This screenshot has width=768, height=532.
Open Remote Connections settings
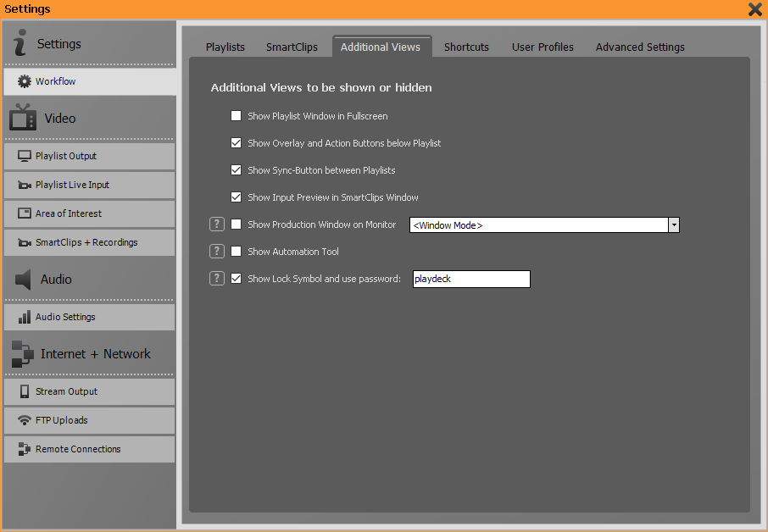click(90, 449)
